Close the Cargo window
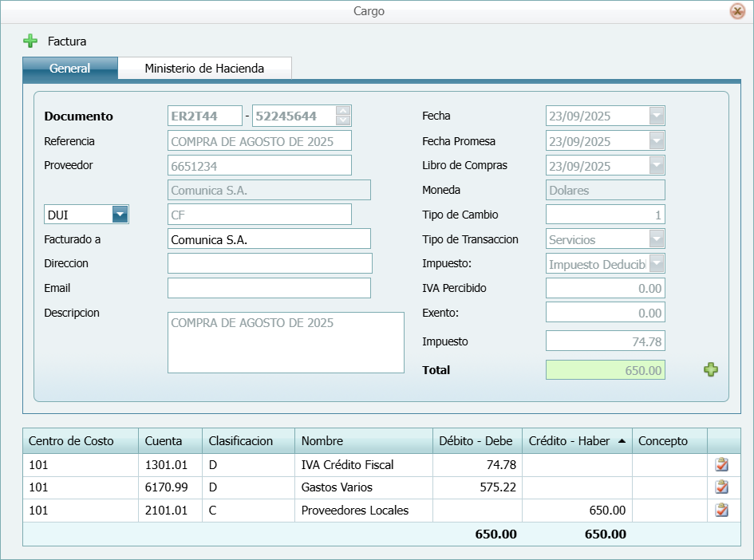Image resolution: width=754 pixels, height=560 pixels. click(736, 11)
